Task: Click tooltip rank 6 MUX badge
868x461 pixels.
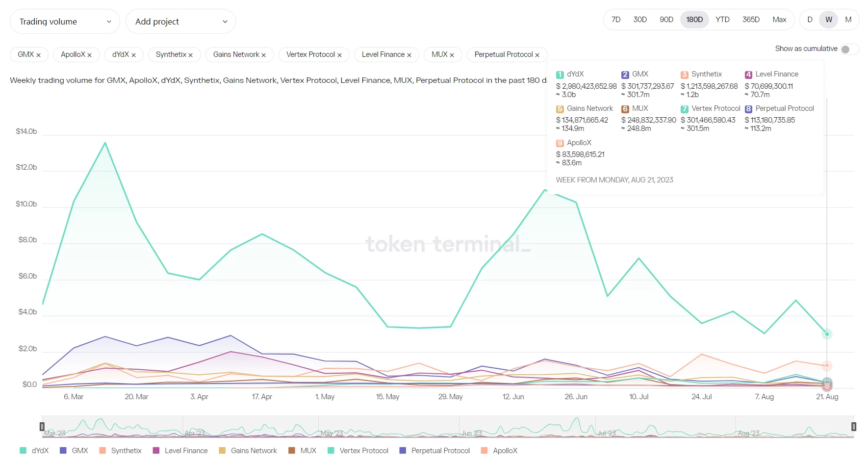Action: tap(625, 109)
